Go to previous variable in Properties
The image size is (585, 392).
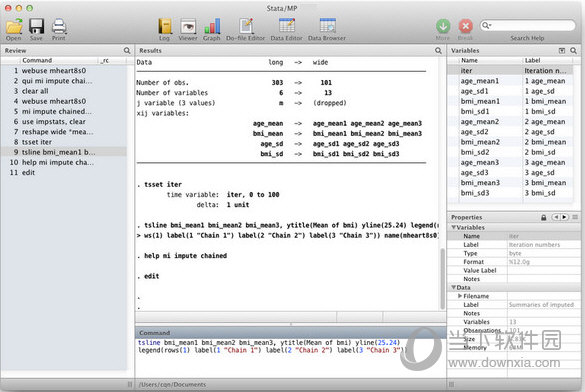(556, 217)
